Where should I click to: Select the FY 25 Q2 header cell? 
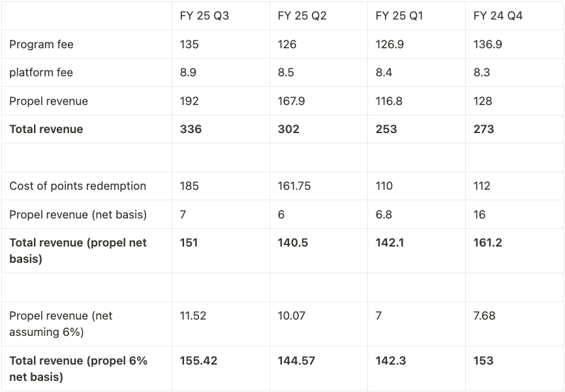pos(302,16)
